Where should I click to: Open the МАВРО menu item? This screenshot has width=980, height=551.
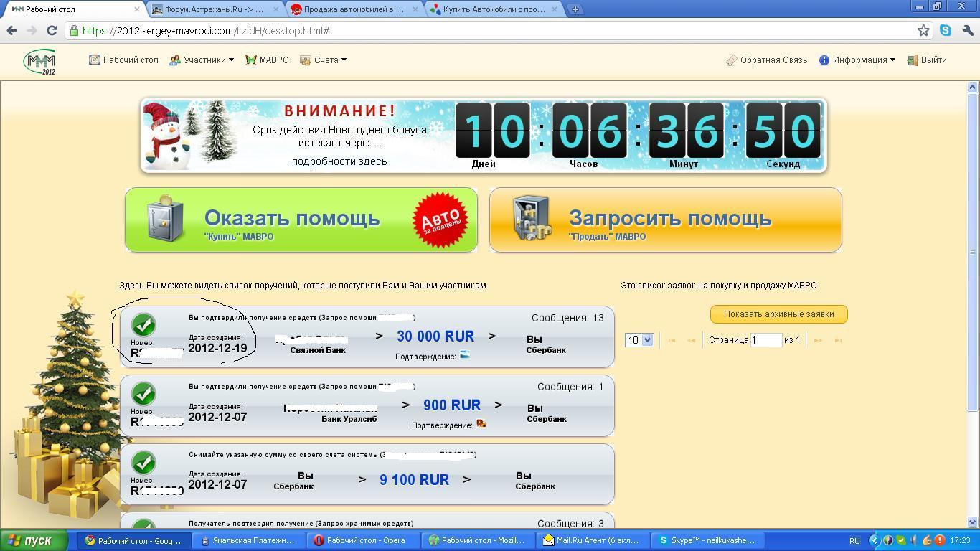[x=267, y=60]
